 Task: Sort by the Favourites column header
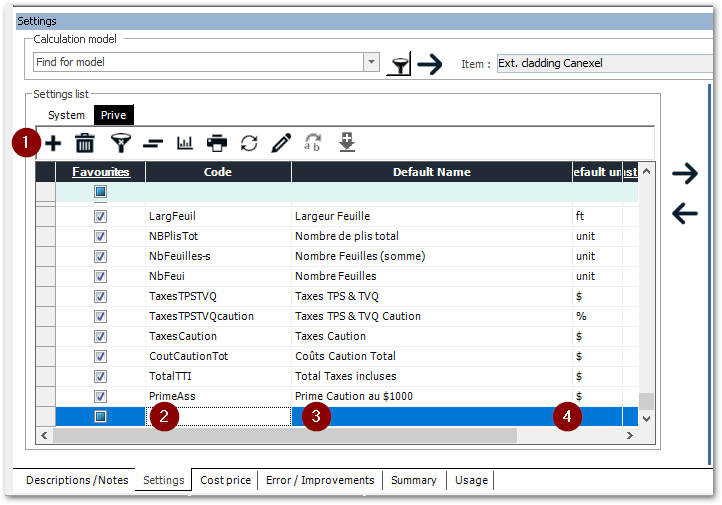[x=100, y=172]
